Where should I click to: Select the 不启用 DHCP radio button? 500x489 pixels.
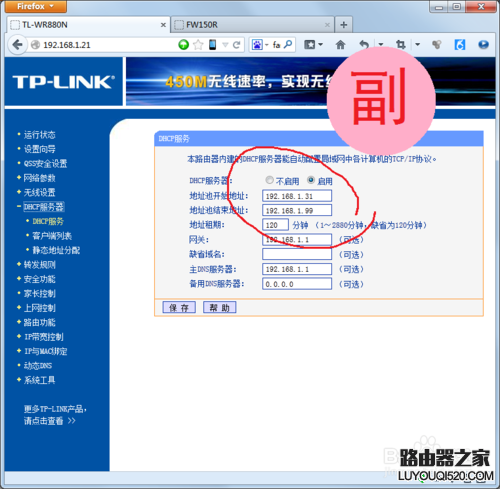(270, 180)
